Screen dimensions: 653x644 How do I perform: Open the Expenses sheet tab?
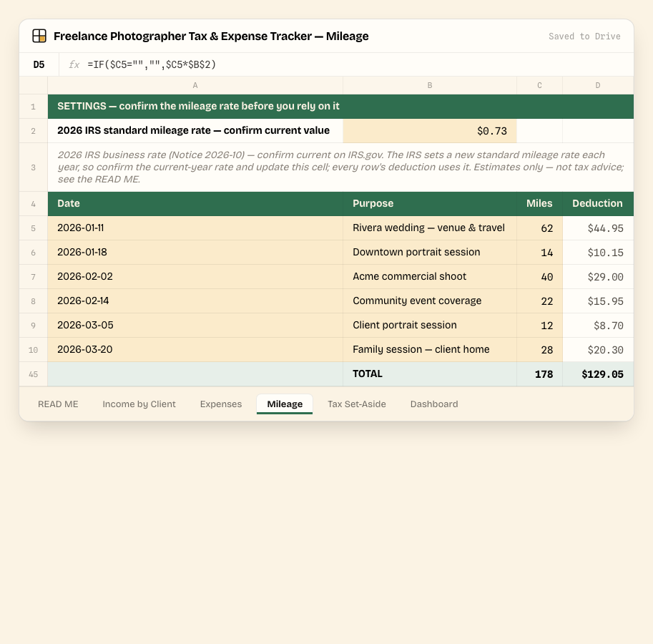221,404
